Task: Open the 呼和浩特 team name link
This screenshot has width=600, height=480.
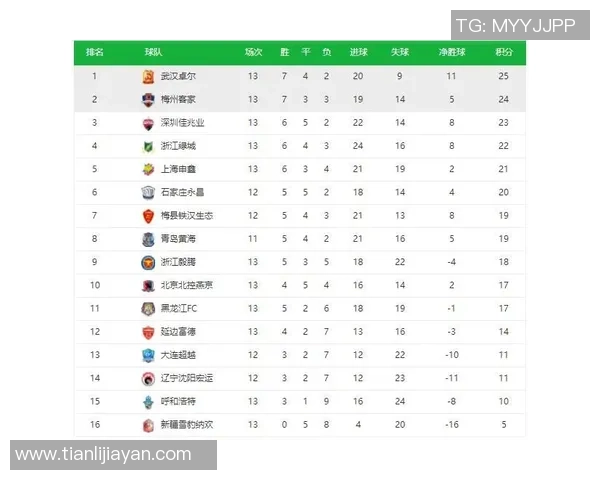Action: [x=177, y=402]
